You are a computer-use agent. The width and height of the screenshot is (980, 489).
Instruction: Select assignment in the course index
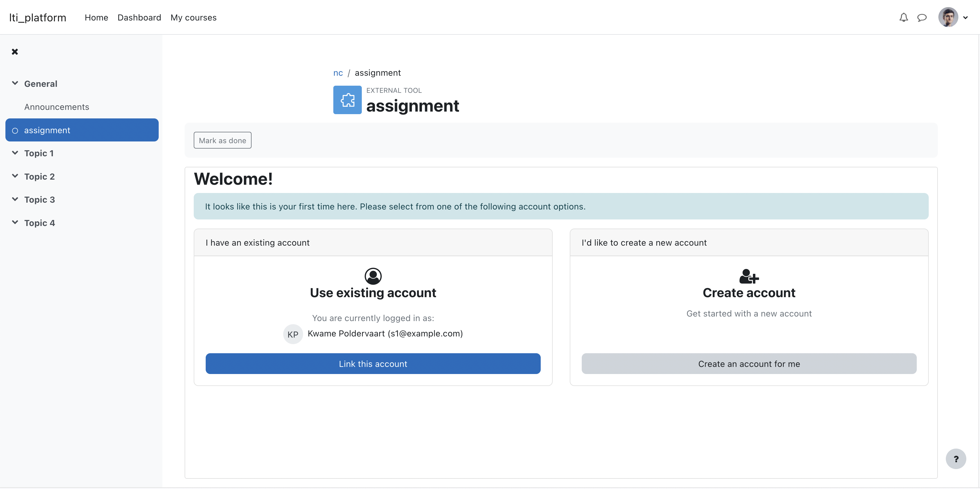(82, 130)
